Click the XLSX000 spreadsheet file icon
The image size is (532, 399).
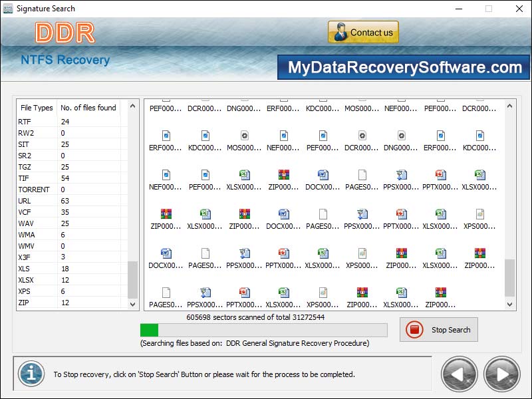pos(245,174)
